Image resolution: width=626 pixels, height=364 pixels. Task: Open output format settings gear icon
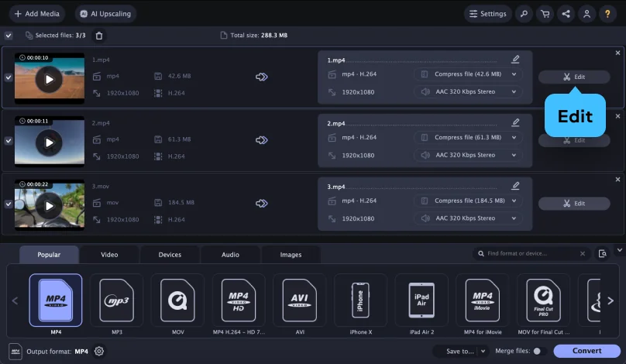click(99, 351)
